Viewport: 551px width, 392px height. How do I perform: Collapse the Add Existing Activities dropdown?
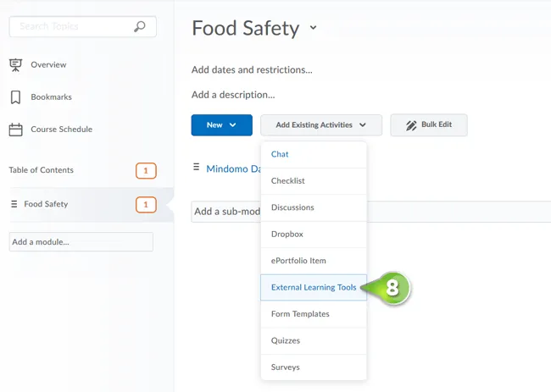click(x=321, y=125)
